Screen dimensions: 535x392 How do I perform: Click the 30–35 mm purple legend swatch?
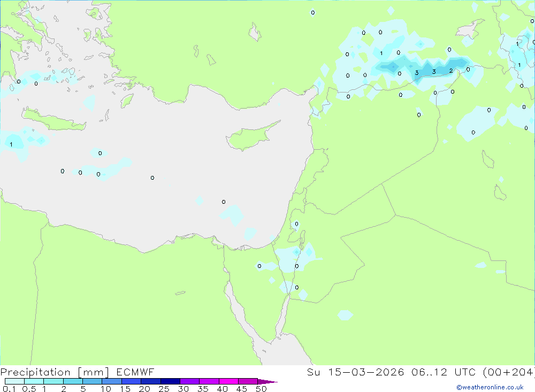pos(189,381)
